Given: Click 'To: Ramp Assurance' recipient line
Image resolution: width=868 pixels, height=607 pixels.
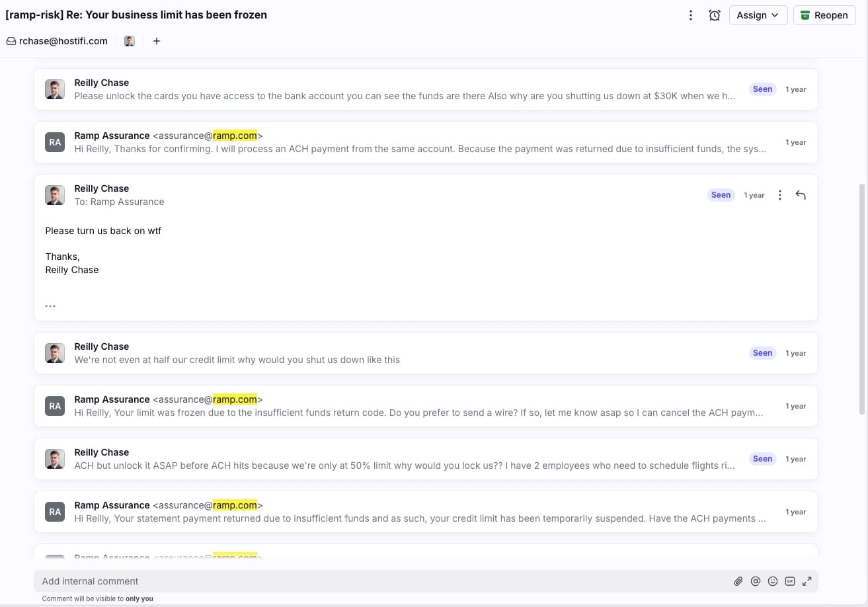Looking at the screenshot, I should click(x=119, y=202).
